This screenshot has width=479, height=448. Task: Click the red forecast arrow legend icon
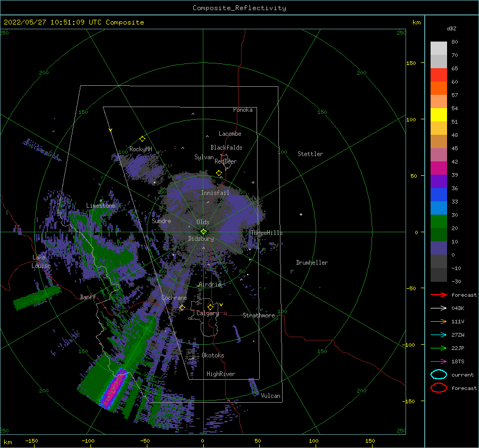(x=439, y=295)
